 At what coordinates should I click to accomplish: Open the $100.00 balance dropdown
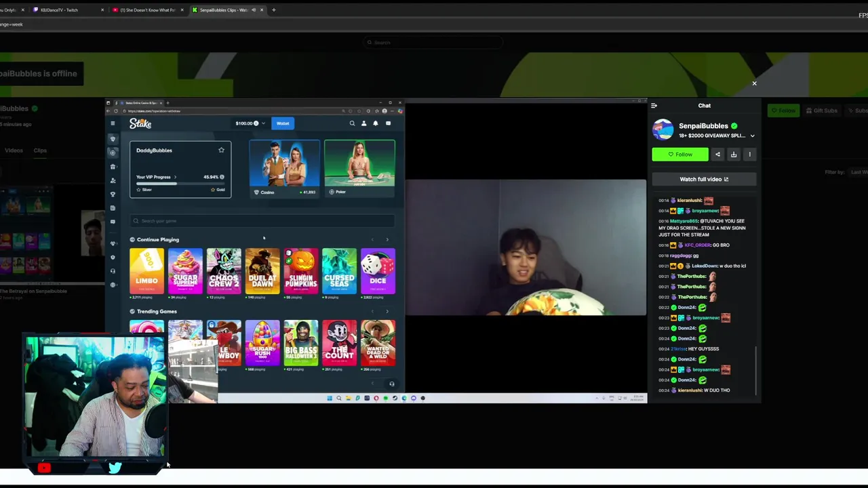[x=250, y=123]
